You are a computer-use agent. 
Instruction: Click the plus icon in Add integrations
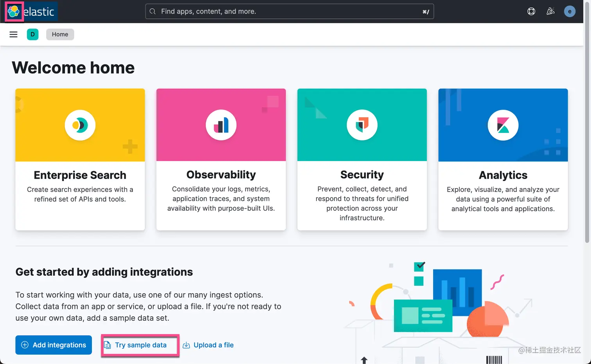pos(25,345)
